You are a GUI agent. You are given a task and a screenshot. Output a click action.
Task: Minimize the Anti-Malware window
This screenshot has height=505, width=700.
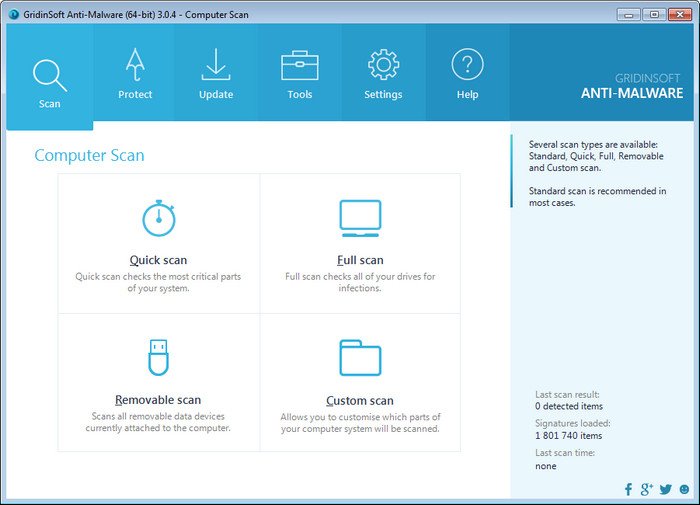tap(629, 15)
